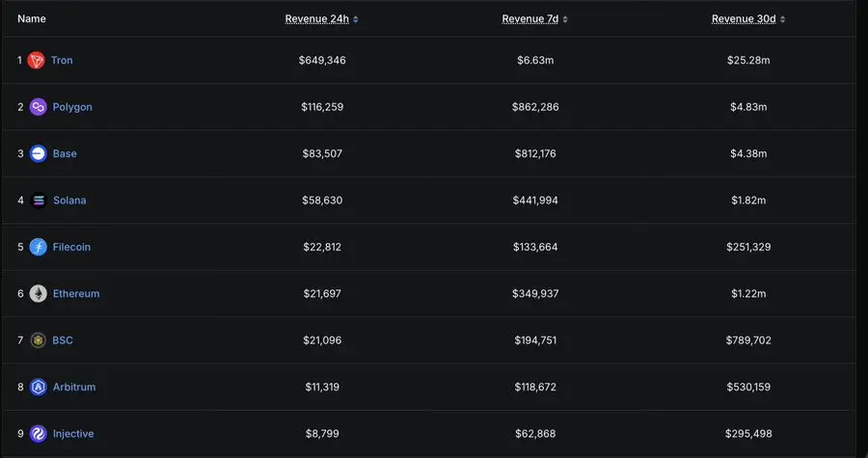This screenshot has height=458, width=868.
Task: Click the Solana chain logo icon
Action: [39, 201]
